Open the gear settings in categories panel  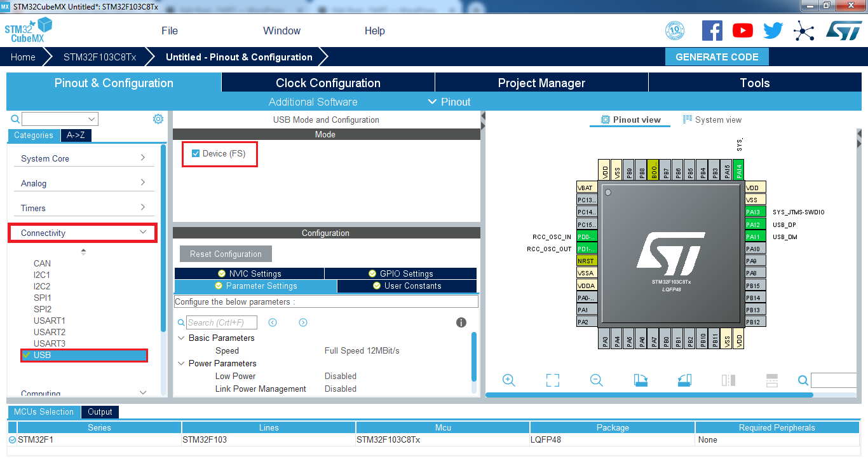coord(158,119)
